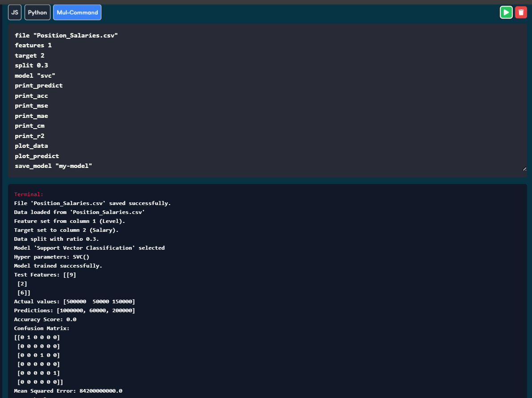Click the plot_data command line
Image resolution: width=532 pixels, height=398 pixels.
(x=31, y=146)
